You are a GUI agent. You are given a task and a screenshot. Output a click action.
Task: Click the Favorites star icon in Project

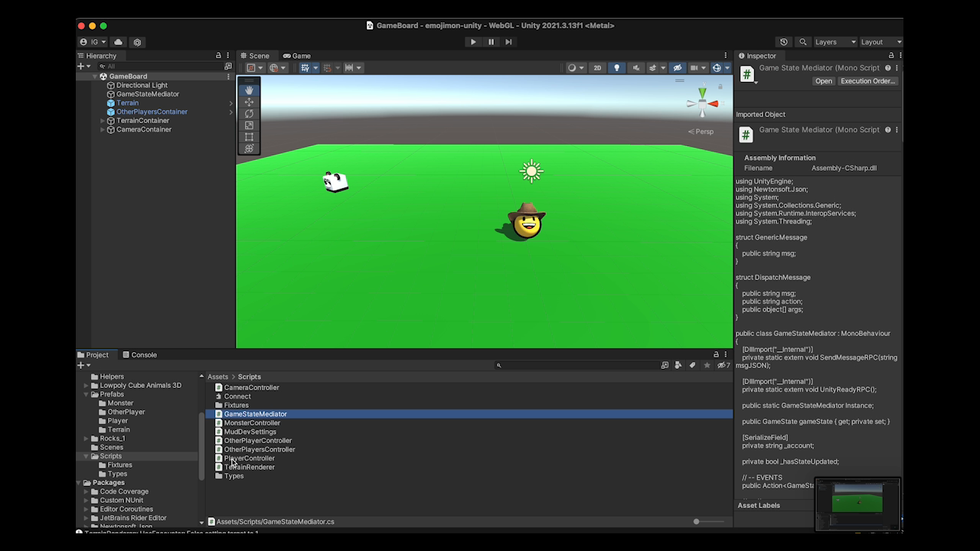[707, 366]
